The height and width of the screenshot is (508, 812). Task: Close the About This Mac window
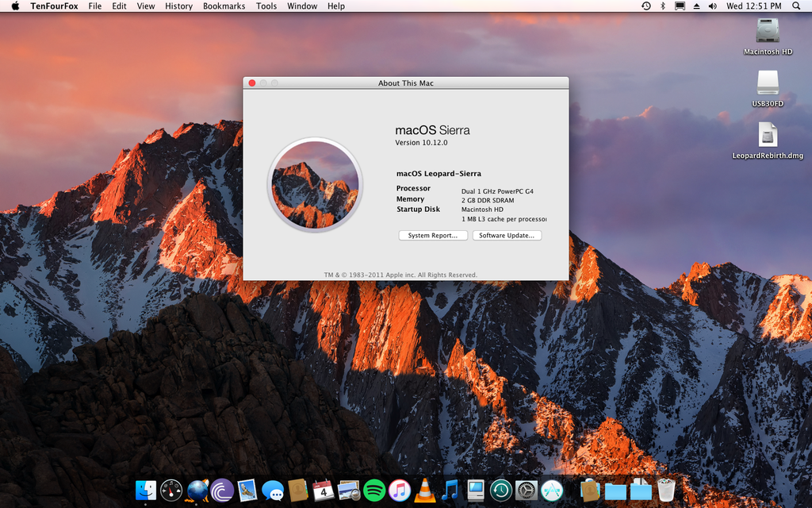click(x=252, y=83)
